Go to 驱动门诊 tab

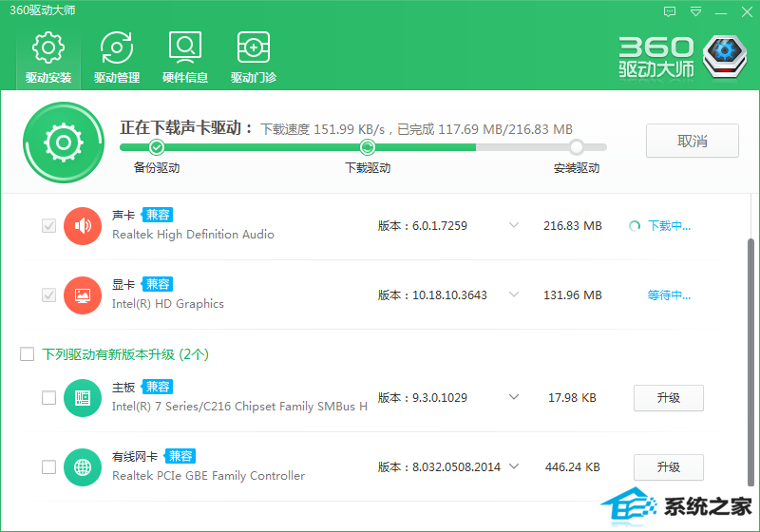tap(254, 58)
